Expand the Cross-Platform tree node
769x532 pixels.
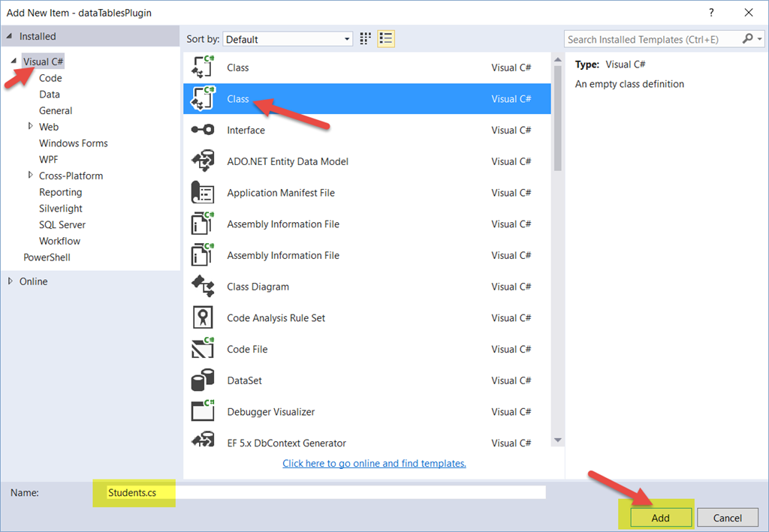pos(30,175)
